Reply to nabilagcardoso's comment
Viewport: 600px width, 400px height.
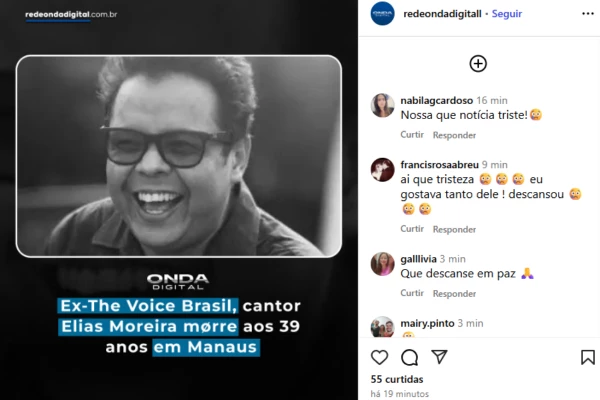coord(454,135)
